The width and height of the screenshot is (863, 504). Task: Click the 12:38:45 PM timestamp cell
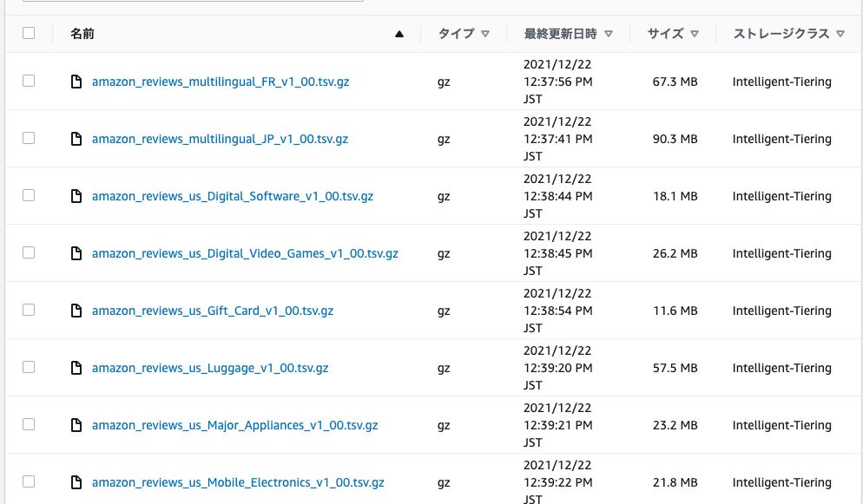click(557, 253)
